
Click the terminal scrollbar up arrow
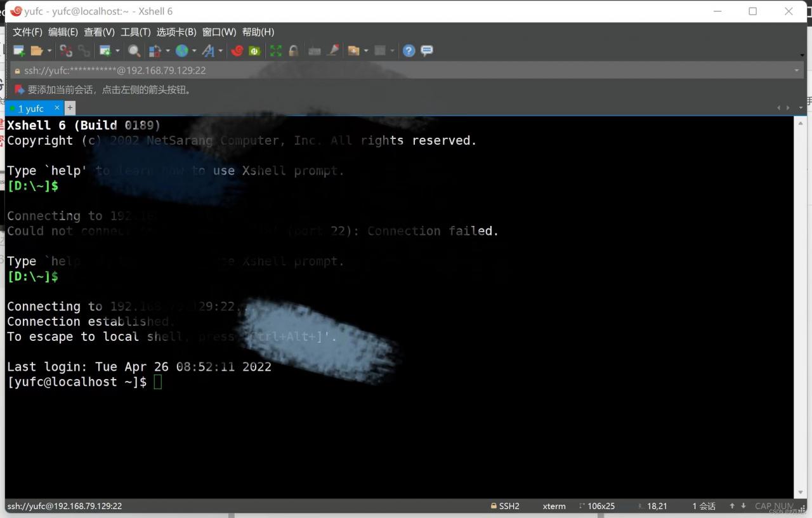point(799,122)
